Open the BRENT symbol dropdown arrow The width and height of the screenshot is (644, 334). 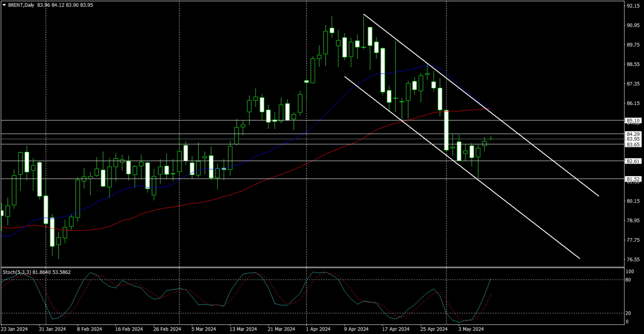pos(3,5)
